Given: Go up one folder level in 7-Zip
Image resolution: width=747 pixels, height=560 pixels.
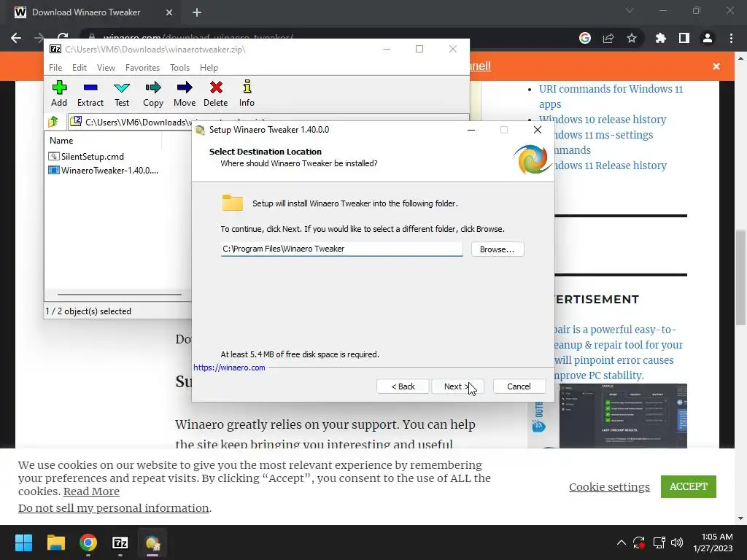Looking at the screenshot, I should point(53,122).
